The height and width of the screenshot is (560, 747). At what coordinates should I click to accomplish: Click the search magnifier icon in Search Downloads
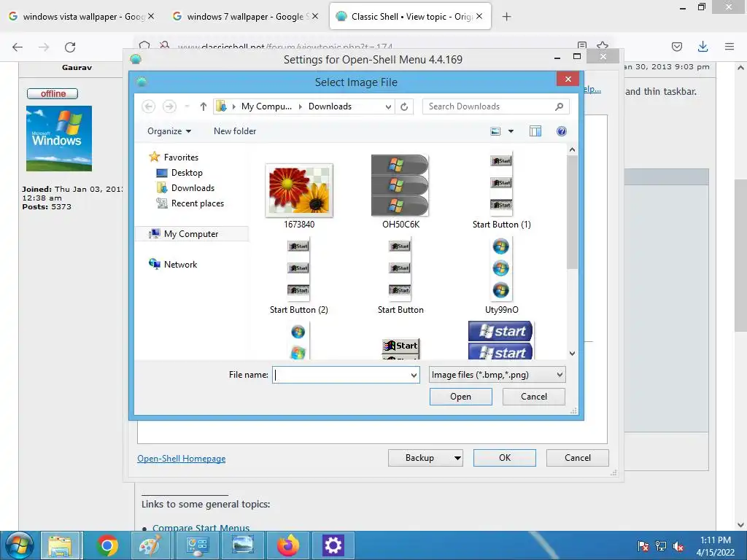point(560,106)
